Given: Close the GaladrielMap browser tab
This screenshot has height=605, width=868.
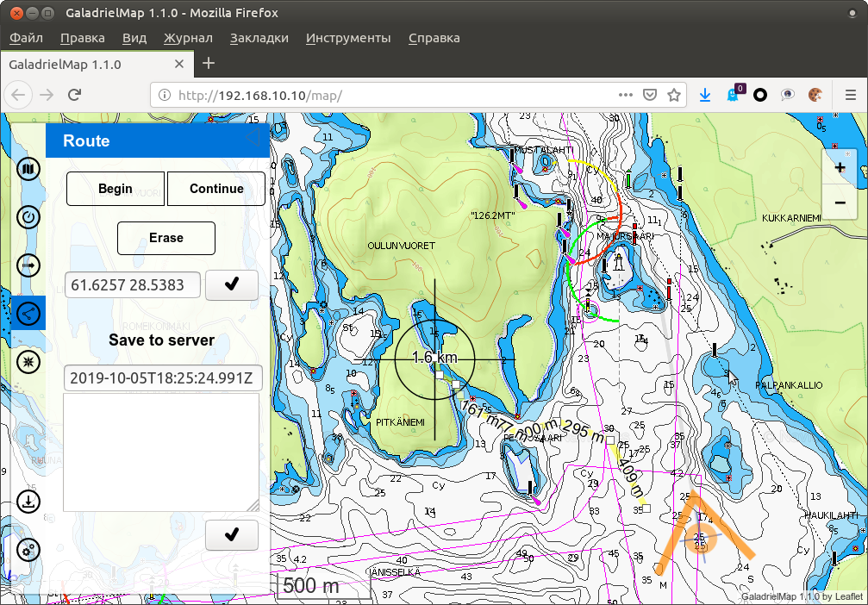Looking at the screenshot, I should pos(178,65).
